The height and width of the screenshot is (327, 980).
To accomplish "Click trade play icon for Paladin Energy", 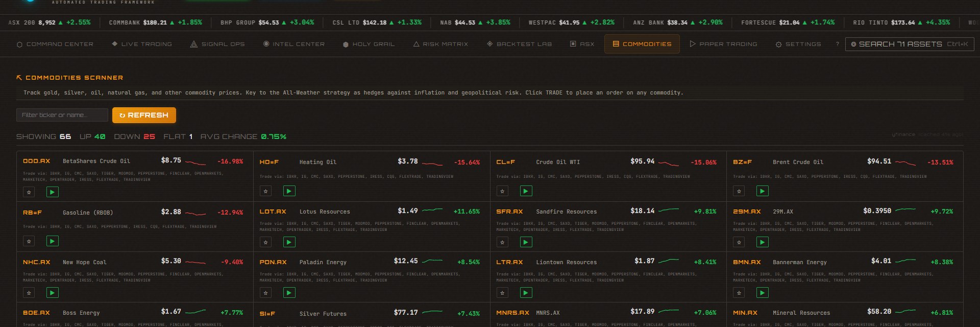I will tap(289, 293).
